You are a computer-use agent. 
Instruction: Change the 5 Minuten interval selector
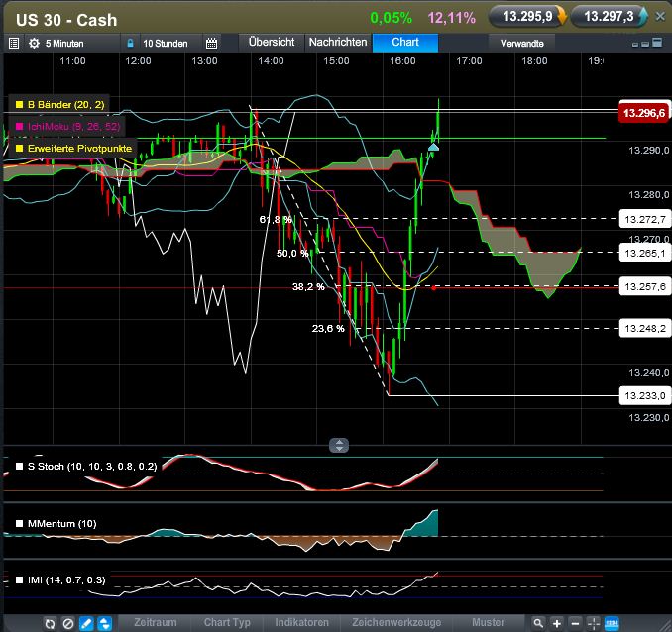[64, 44]
